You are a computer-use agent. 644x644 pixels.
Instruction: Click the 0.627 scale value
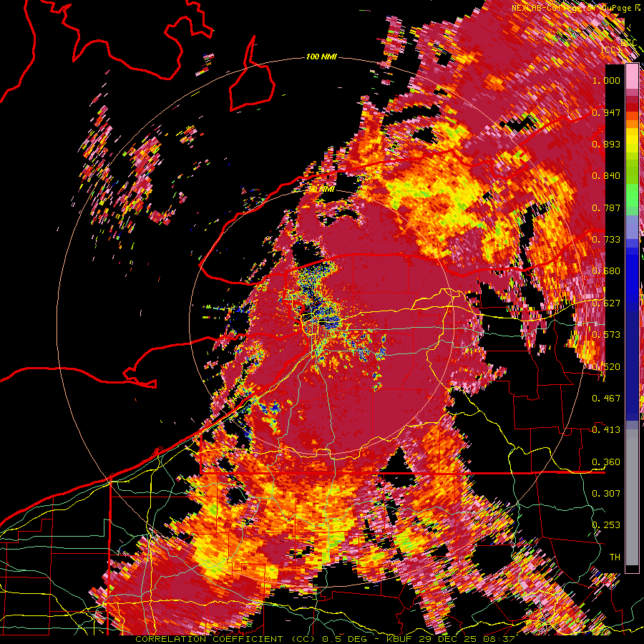point(606,303)
